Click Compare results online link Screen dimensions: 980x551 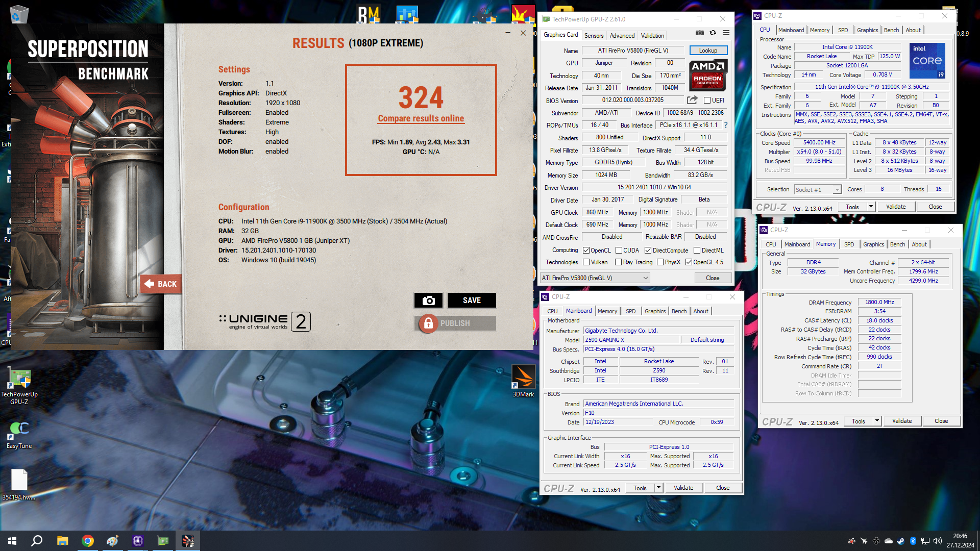pos(421,118)
